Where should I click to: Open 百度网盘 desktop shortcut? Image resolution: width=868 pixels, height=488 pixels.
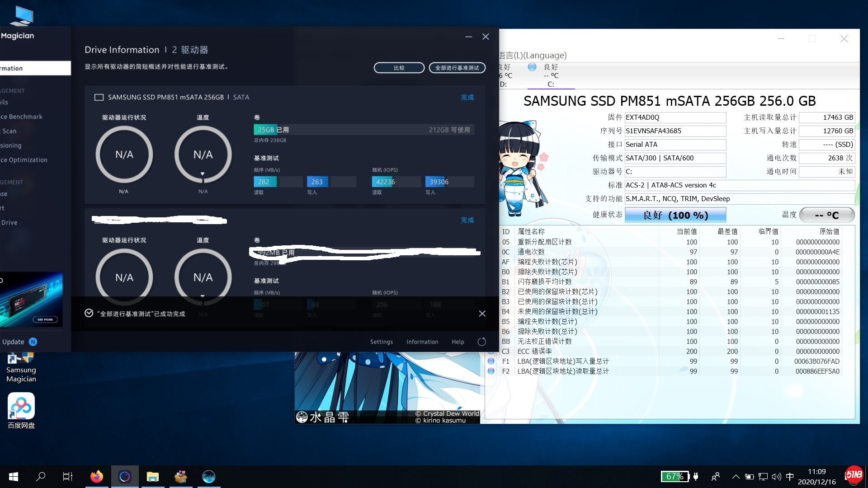[21, 411]
